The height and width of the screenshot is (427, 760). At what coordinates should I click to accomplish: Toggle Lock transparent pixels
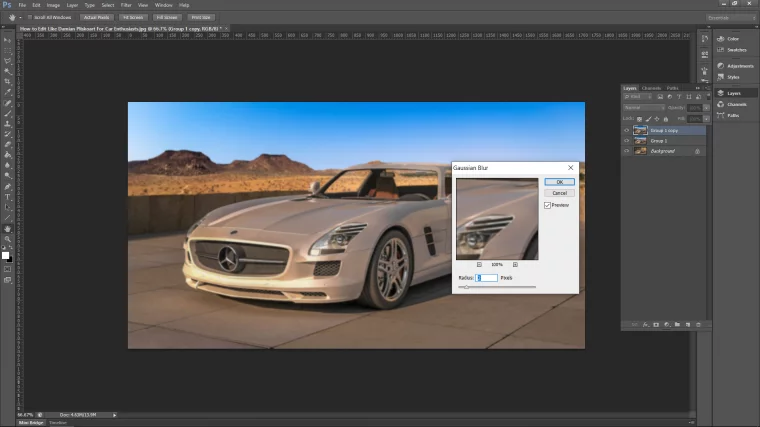coord(639,119)
